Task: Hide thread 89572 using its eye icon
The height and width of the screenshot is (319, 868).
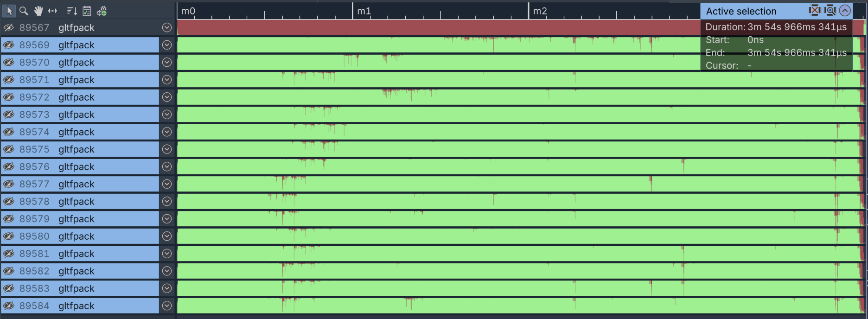Action: (9, 97)
